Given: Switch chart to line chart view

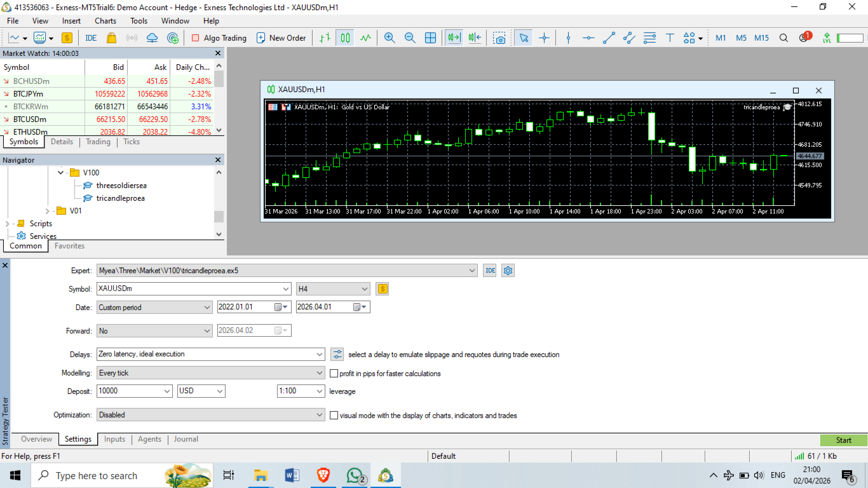Looking at the screenshot, I should click(x=365, y=38).
